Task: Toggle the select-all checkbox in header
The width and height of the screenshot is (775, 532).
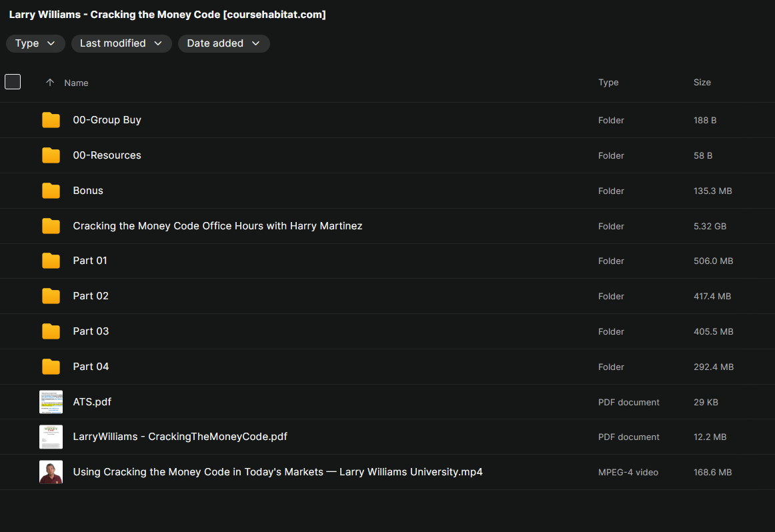Action: pos(13,82)
